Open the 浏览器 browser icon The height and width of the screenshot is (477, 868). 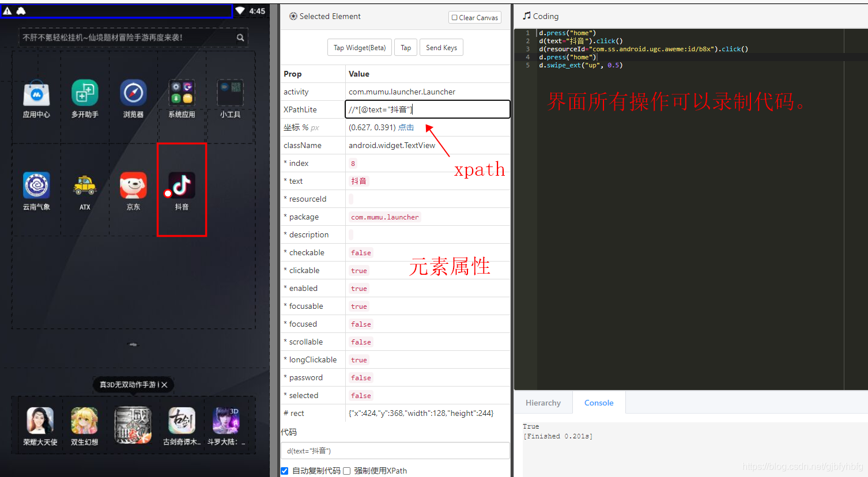[x=133, y=92]
